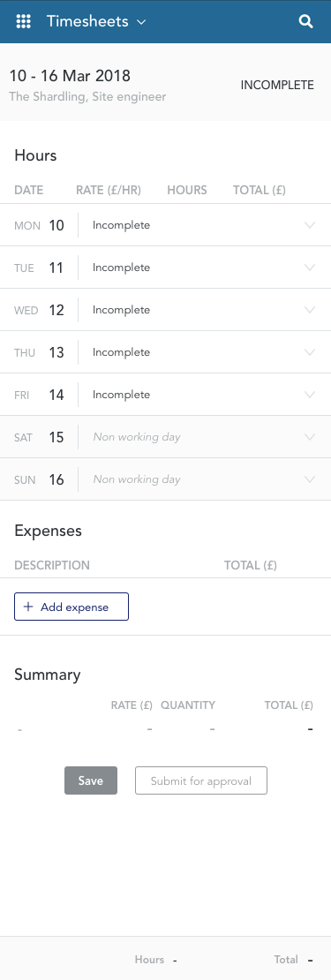The height and width of the screenshot is (980, 331).
Task: Open Monday's Incomplete entry
Action: tap(121, 225)
